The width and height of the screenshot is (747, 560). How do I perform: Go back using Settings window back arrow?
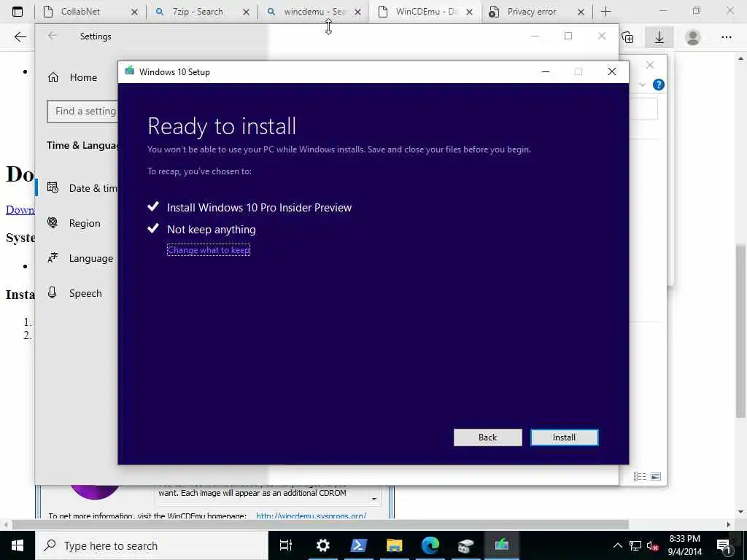coord(53,36)
